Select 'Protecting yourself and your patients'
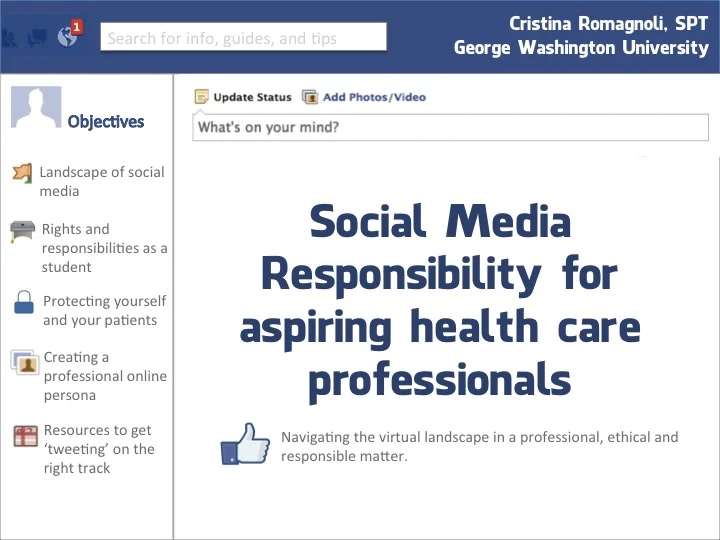720x540 pixels. coord(105,310)
